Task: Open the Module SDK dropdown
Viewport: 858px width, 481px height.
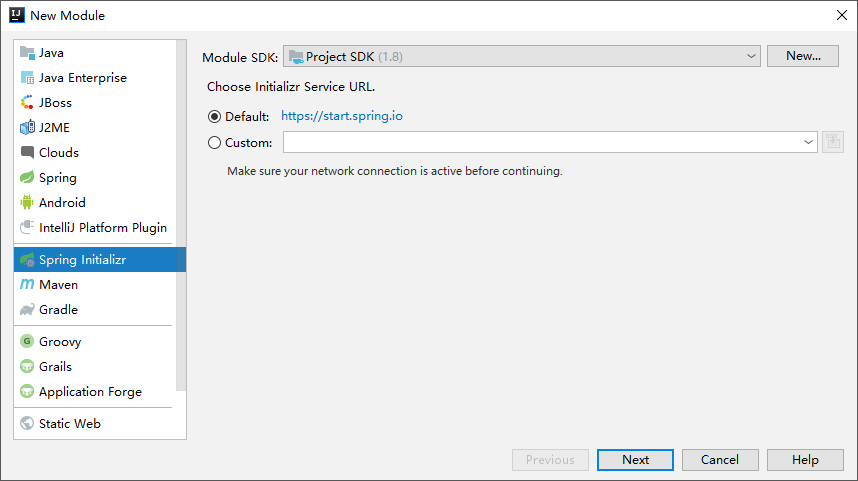Action: [521, 56]
